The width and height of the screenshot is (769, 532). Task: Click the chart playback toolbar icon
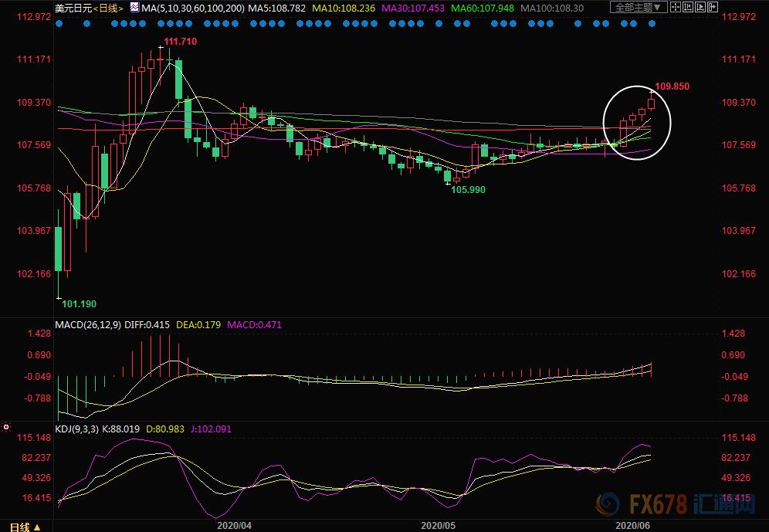(x=700, y=7)
